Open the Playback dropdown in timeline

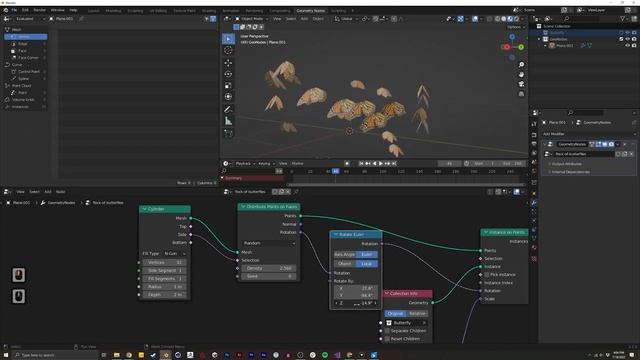click(x=245, y=164)
